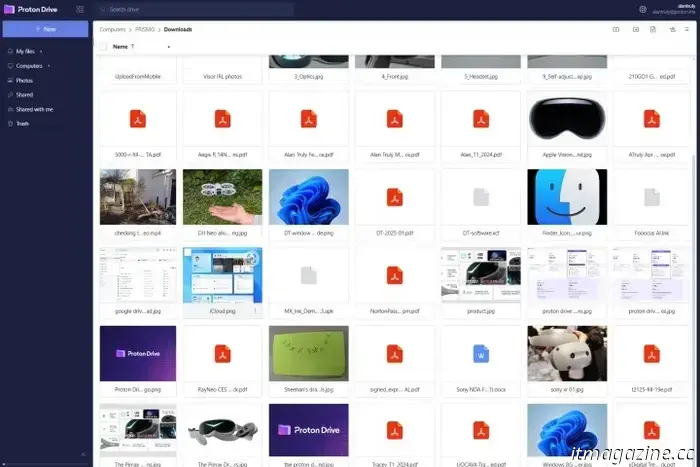This screenshot has width=700, height=467.
Task: Go to Computers in sidebar
Action: 29,66
